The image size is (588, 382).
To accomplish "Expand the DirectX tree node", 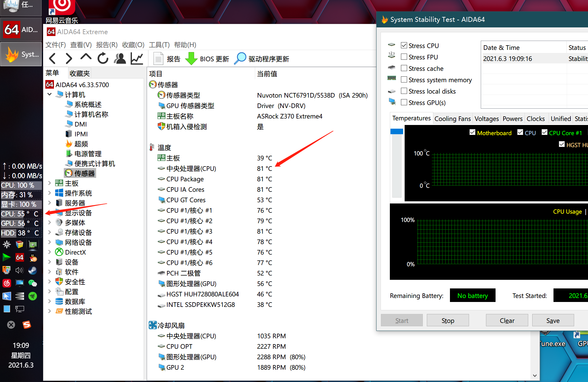I will [x=50, y=252].
